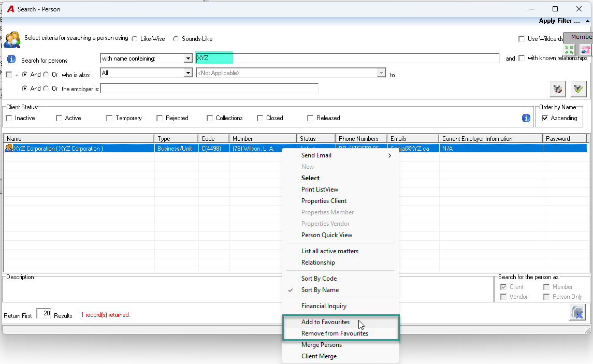Viewport: 593px width, 364px height.
Task: Check the with known relationships checkbox
Action: tap(522, 58)
